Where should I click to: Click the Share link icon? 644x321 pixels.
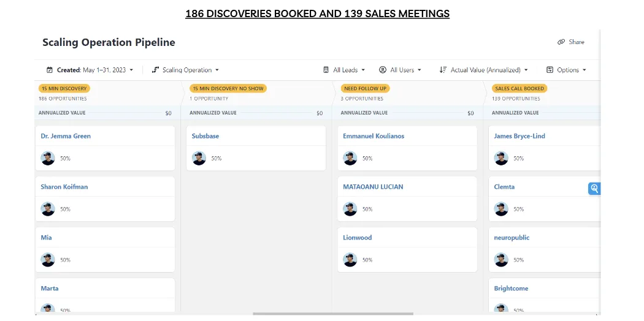point(561,42)
